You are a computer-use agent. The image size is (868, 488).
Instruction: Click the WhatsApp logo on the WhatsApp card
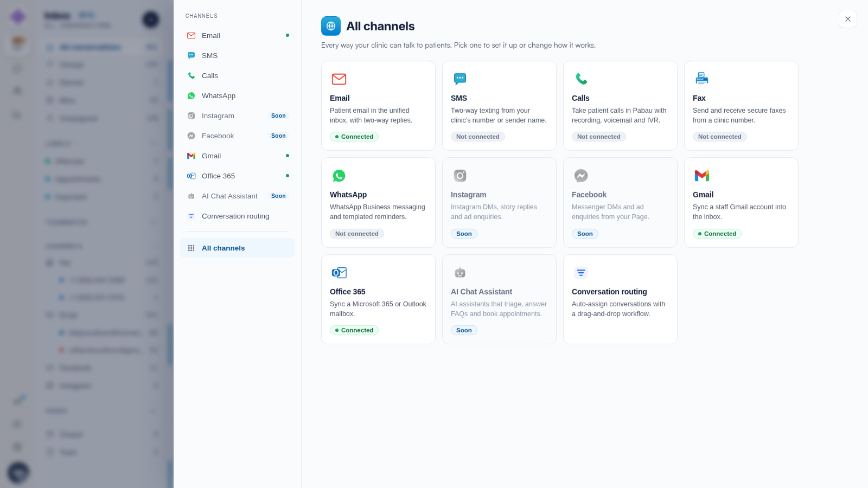coord(339,176)
